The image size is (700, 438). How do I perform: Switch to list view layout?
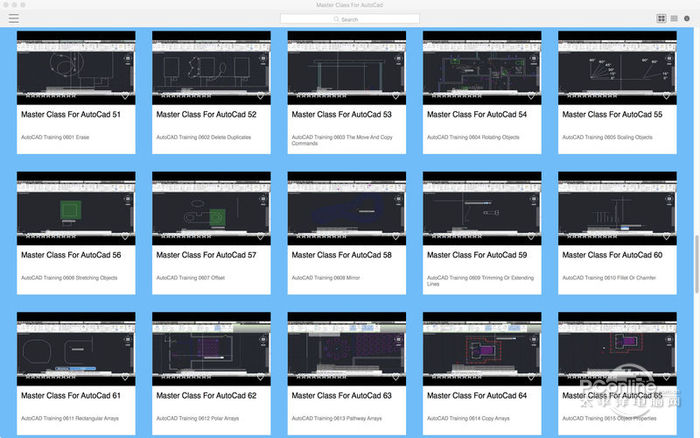click(x=674, y=18)
